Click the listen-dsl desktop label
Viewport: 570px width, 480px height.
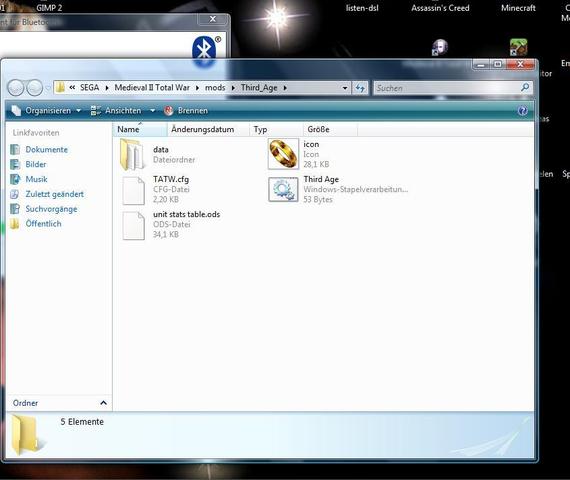(x=362, y=8)
